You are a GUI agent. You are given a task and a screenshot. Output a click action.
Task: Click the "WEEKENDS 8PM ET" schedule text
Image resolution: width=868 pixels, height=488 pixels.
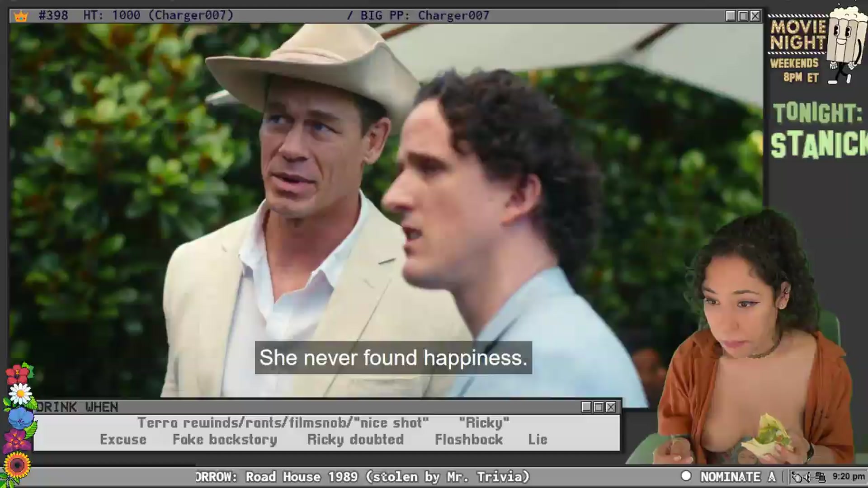click(x=795, y=70)
